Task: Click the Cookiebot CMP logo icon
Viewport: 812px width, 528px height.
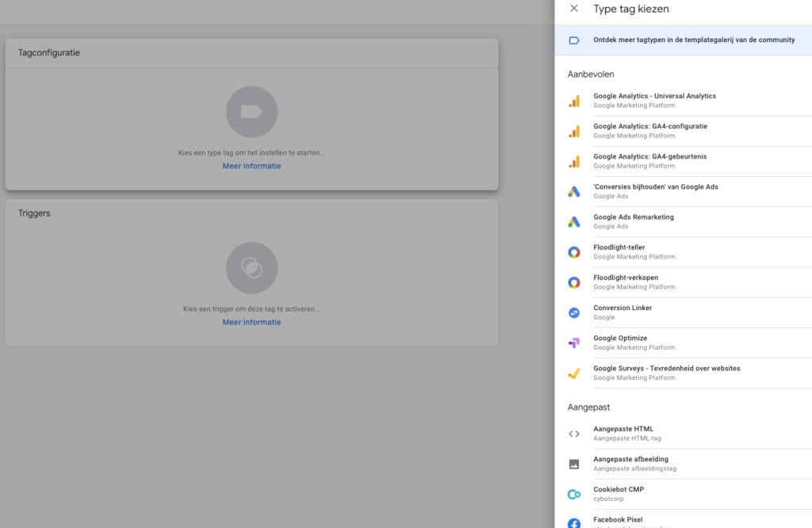Action: pyautogui.click(x=574, y=495)
